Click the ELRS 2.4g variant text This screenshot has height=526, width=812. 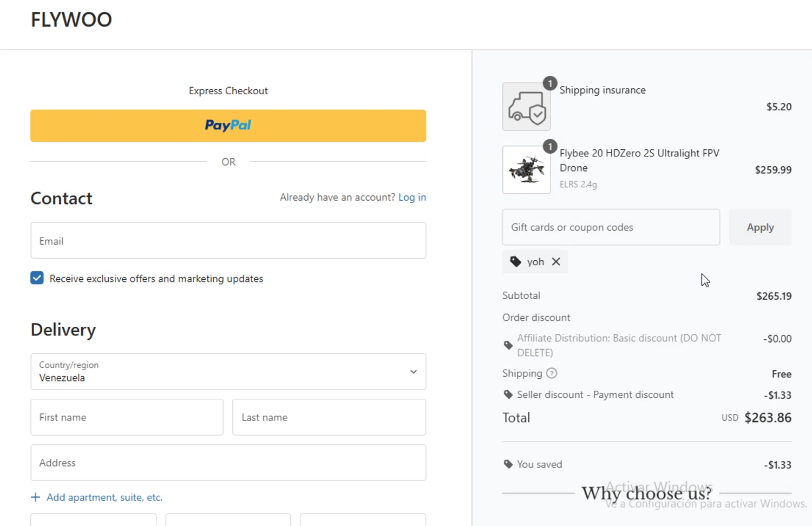pyautogui.click(x=578, y=185)
